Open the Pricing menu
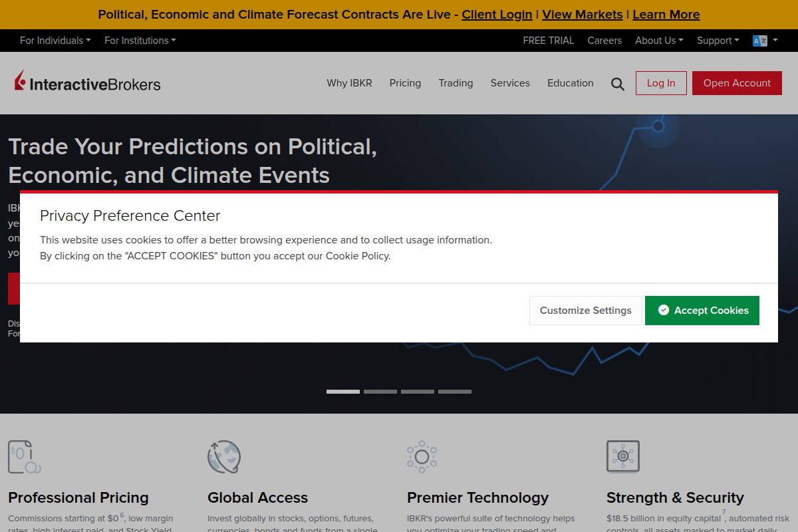Viewport: 798px width, 532px height. coord(405,83)
